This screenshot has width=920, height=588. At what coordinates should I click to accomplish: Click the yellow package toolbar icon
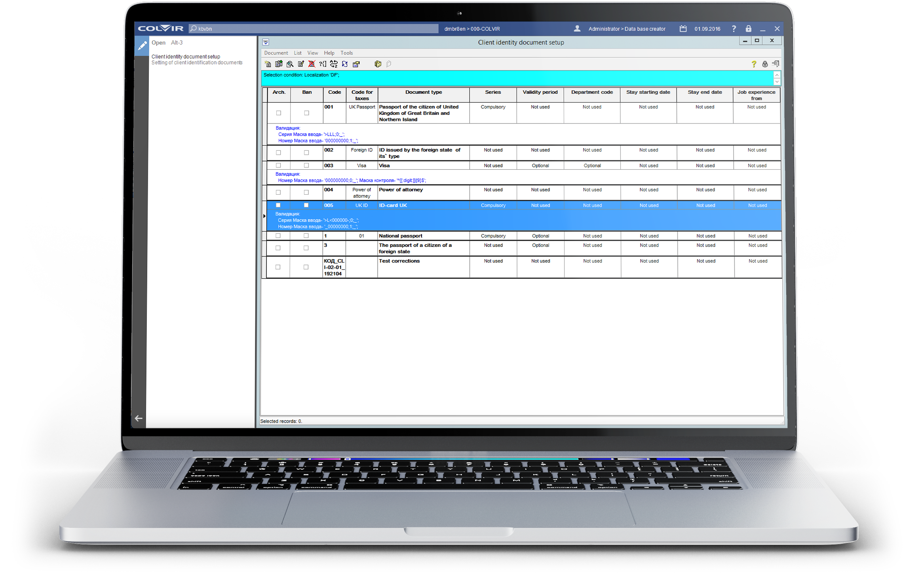click(378, 64)
